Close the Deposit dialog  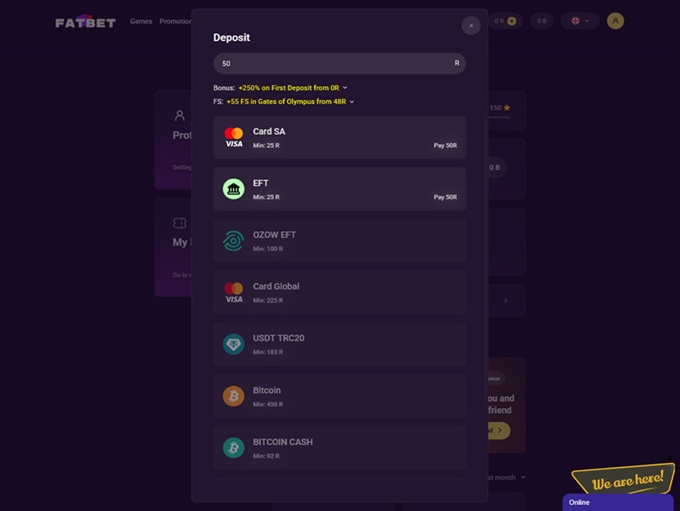471,26
